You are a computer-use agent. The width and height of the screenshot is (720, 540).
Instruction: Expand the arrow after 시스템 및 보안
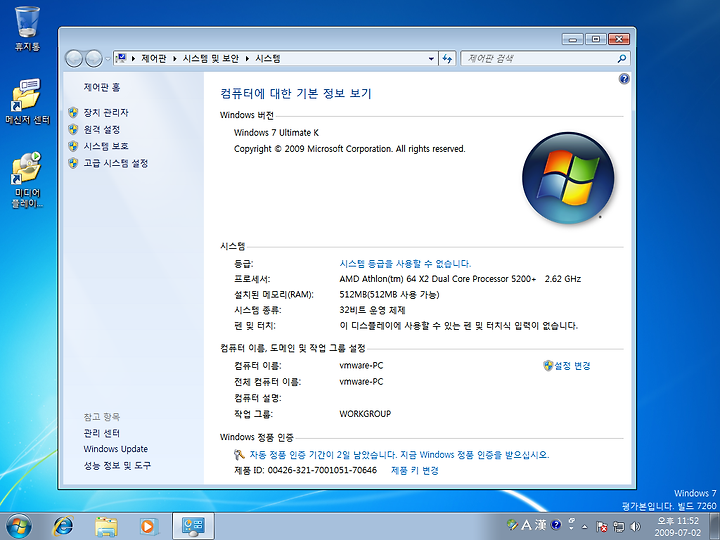click(x=247, y=59)
